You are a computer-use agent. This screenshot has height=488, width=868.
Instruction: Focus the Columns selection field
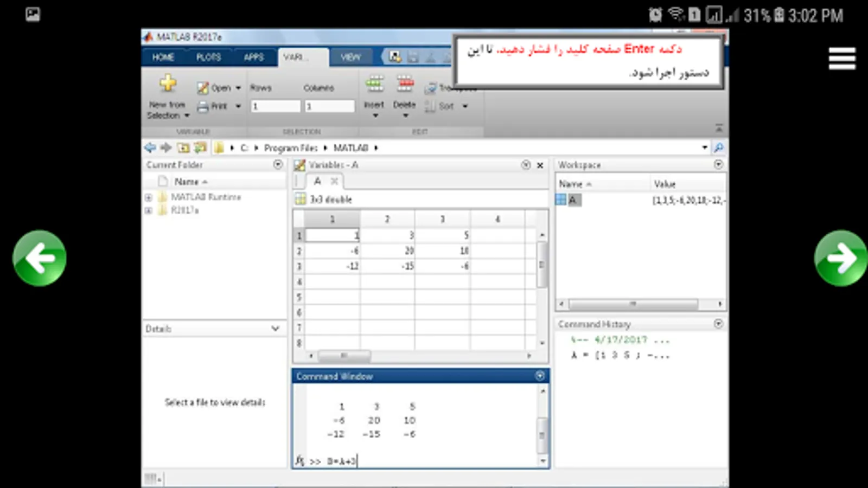(329, 106)
